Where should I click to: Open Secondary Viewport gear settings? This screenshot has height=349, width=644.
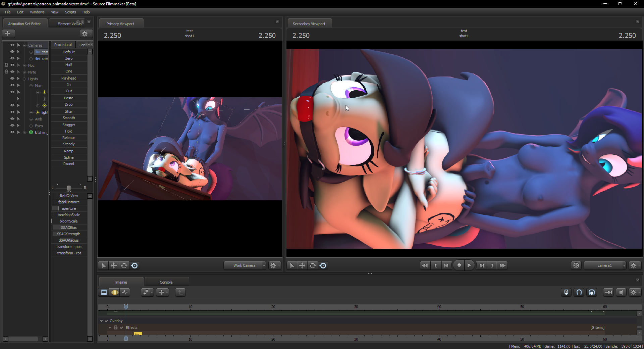coord(635,265)
